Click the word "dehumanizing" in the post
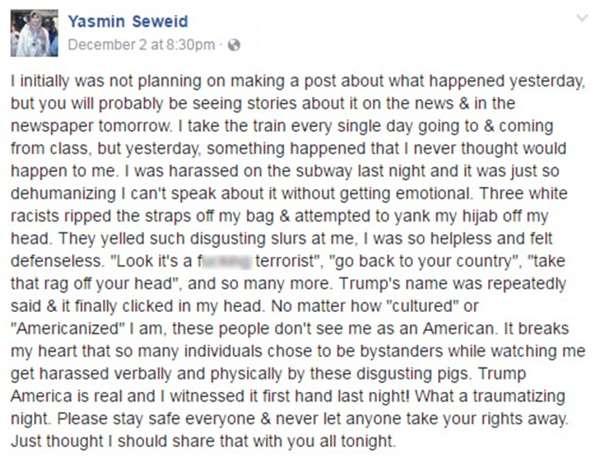The image size is (600, 462). pos(64,194)
